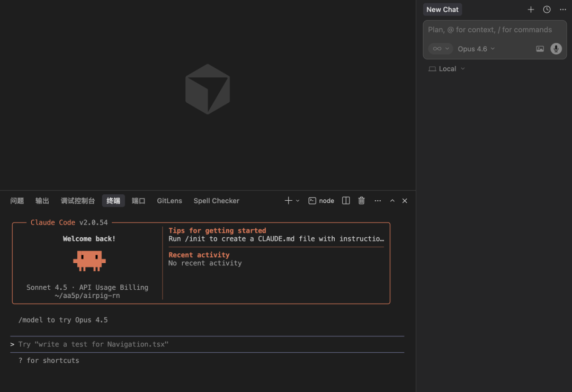Close the bottom terminal panel

pyautogui.click(x=405, y=201)
